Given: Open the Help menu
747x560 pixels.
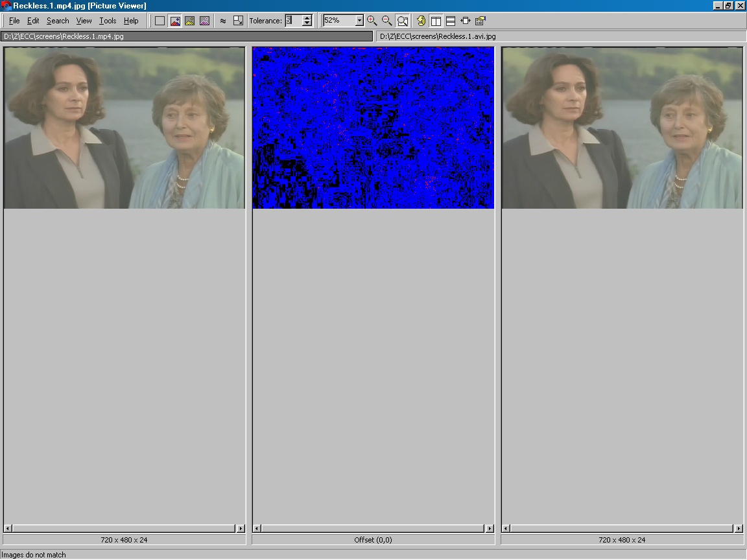Looking at the screenshot, I should [x=131, y=21].
